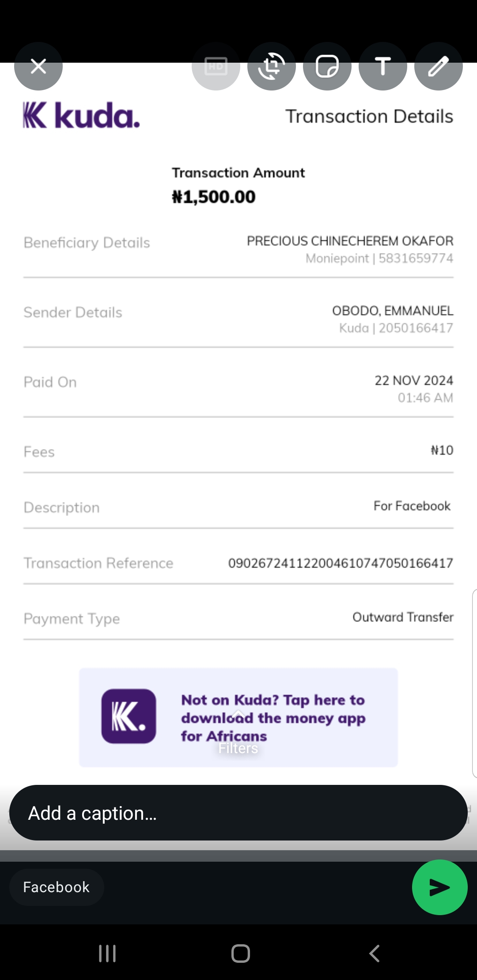This screenshot has width=477, height=980.
Task: Tap the green send button
Action: click(x=439, y=887)
